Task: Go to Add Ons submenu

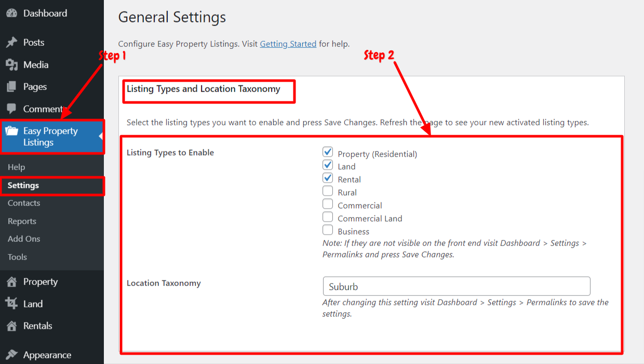Action: (x=24, y=239)
